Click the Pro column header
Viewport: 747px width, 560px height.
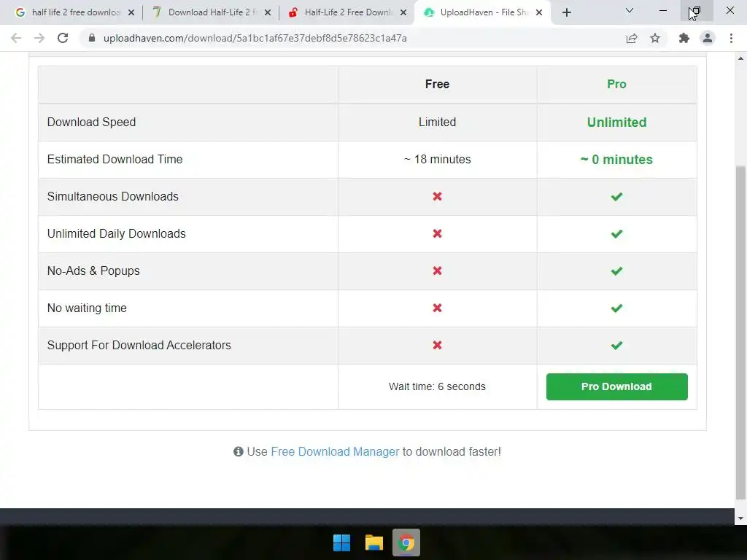[x=616, y=85]
